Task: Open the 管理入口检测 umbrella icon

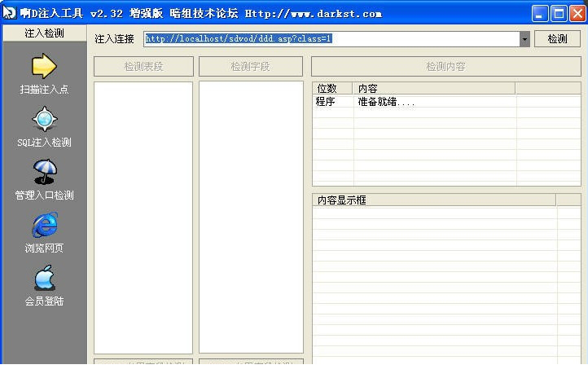Action: [x=45, y=172]
